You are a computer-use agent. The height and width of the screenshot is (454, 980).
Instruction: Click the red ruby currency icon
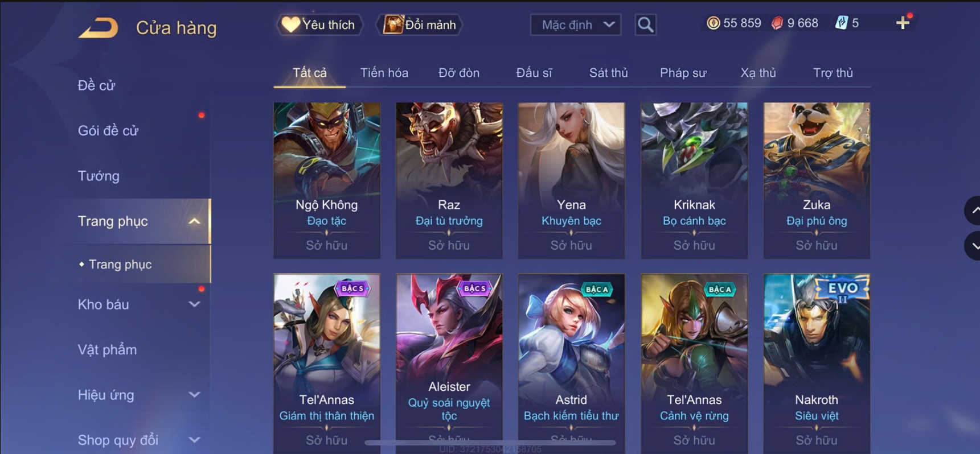(777, 23)
